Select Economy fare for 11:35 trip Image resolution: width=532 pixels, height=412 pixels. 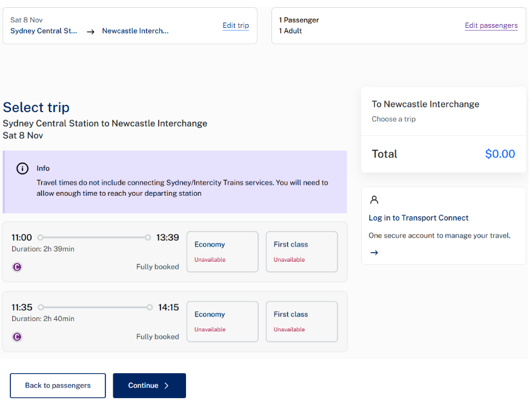[x=222, y=322]
